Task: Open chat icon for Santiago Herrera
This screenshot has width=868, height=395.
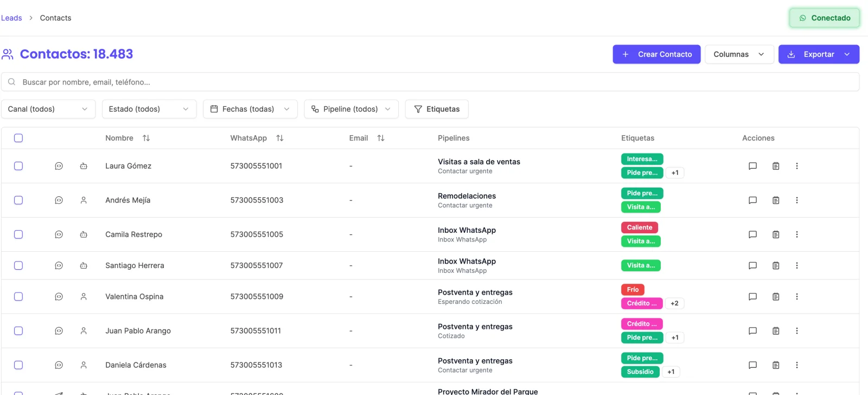Action: pyautogui.click(x=752, y=265)
